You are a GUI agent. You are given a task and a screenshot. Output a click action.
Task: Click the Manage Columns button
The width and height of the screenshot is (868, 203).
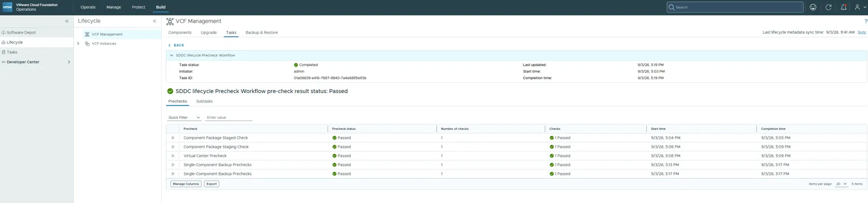click(x=186, y=184)
